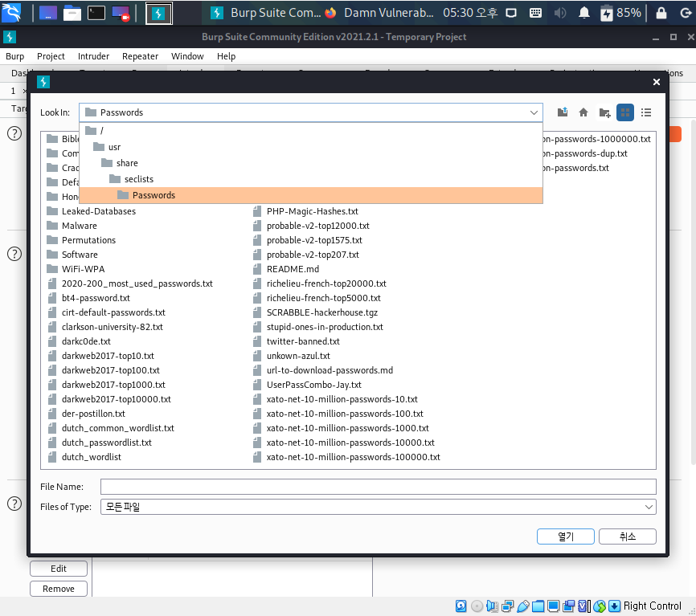Select usr in path list
The height and width of the screenshot is (616, 696).
(311, 147)
